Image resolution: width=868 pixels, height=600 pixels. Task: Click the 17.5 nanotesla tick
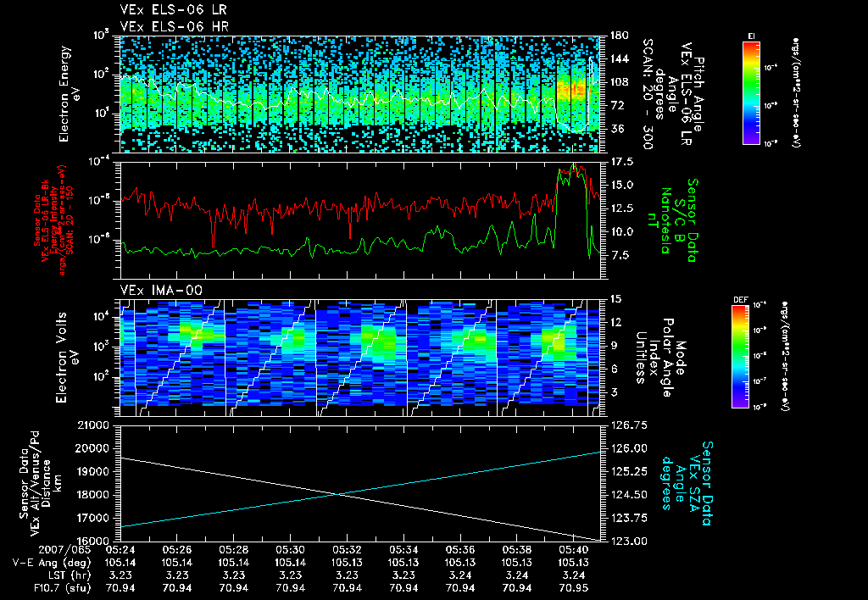click(x=621, y=162)
